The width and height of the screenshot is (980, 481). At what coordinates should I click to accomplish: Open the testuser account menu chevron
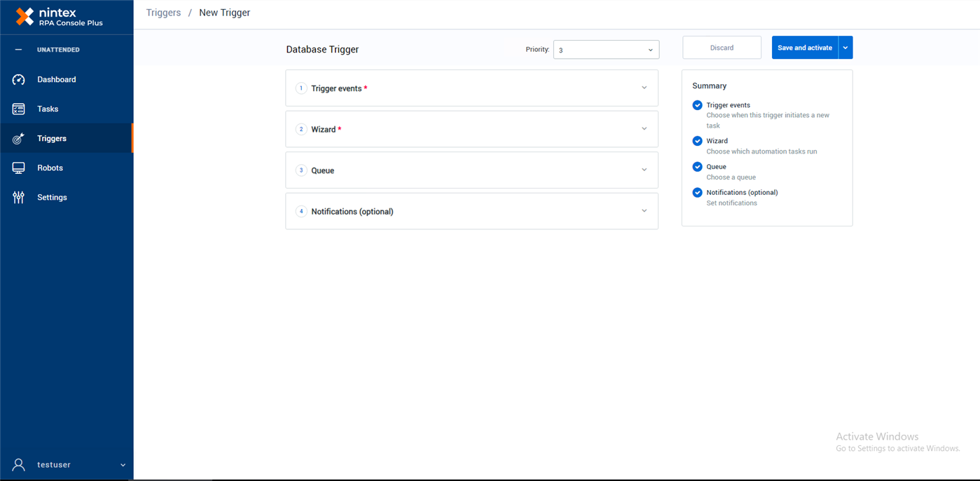coord(123,465)
